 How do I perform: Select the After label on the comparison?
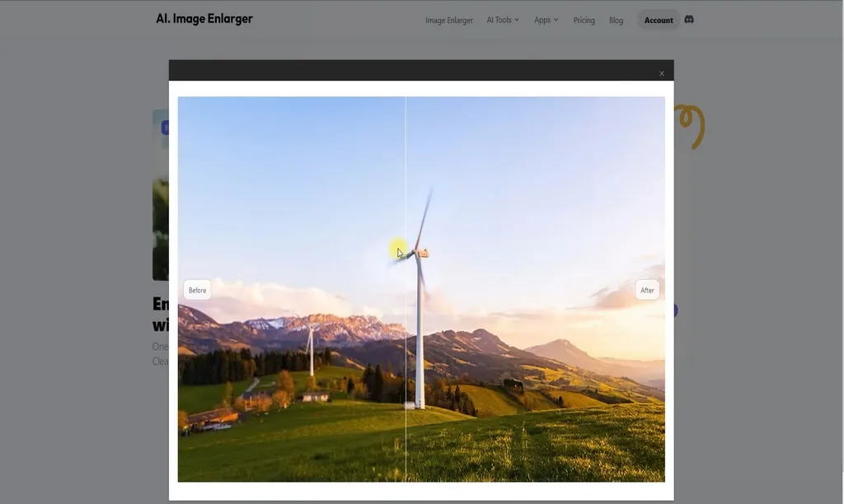coord(647,290)
